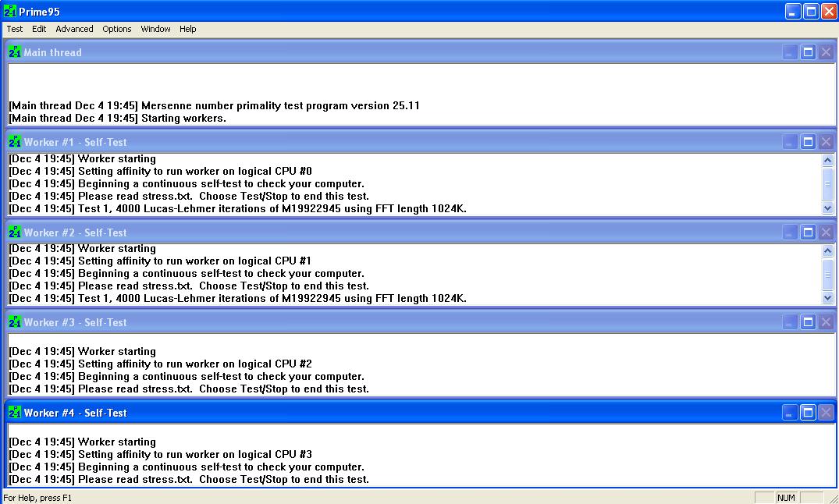Maximize the Main thread child window

808,52
